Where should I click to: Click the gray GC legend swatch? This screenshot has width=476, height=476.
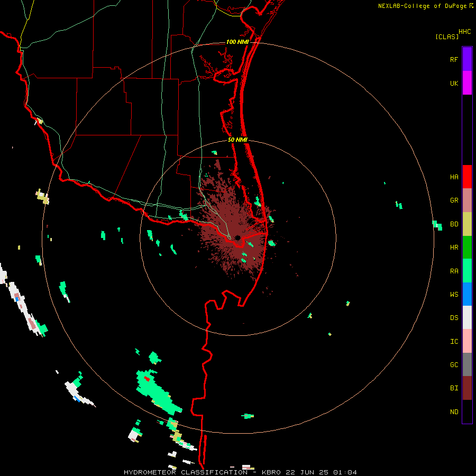pos(467,364)
